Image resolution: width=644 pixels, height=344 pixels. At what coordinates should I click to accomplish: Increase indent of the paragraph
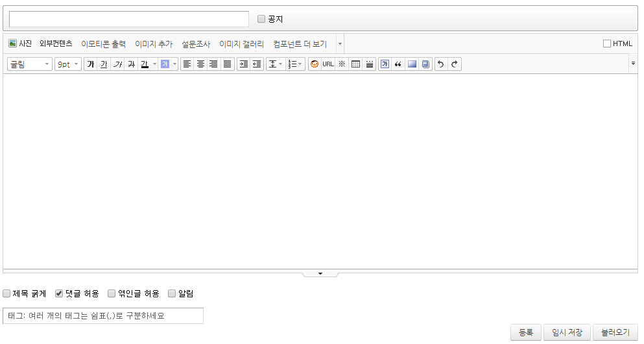click(x=243, y=64)
